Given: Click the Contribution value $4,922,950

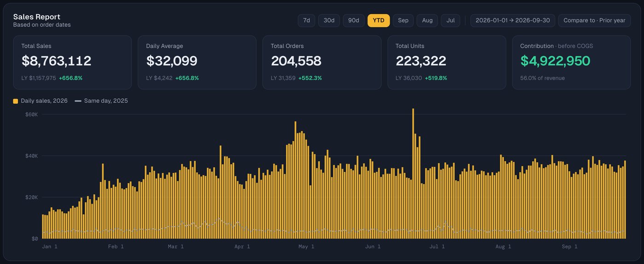Looking at the screenshot, I should [555, 61].
